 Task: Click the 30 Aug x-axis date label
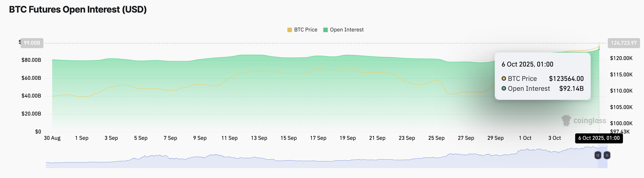point(52,138)
